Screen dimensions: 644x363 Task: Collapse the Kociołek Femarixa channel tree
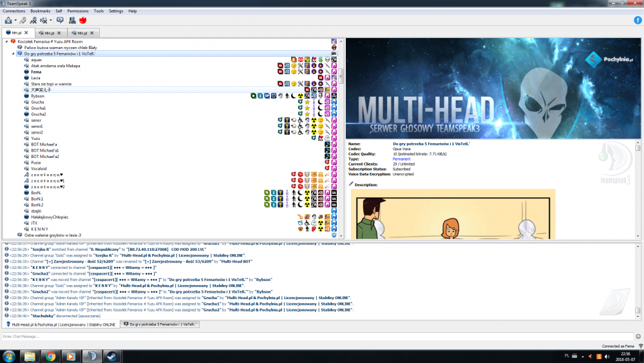[x=6, y=41]
